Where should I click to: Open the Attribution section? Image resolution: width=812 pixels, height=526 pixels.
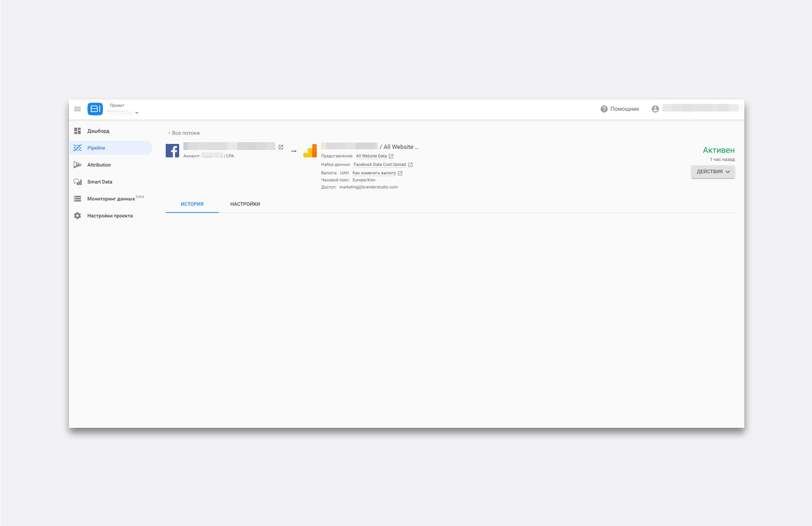point(99,165)
